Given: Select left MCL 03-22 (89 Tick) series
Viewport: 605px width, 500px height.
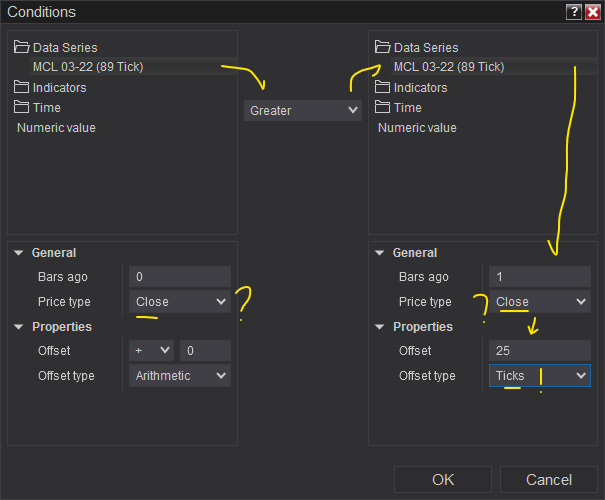Looking at the screenshot, I should [x=86, y=67].
